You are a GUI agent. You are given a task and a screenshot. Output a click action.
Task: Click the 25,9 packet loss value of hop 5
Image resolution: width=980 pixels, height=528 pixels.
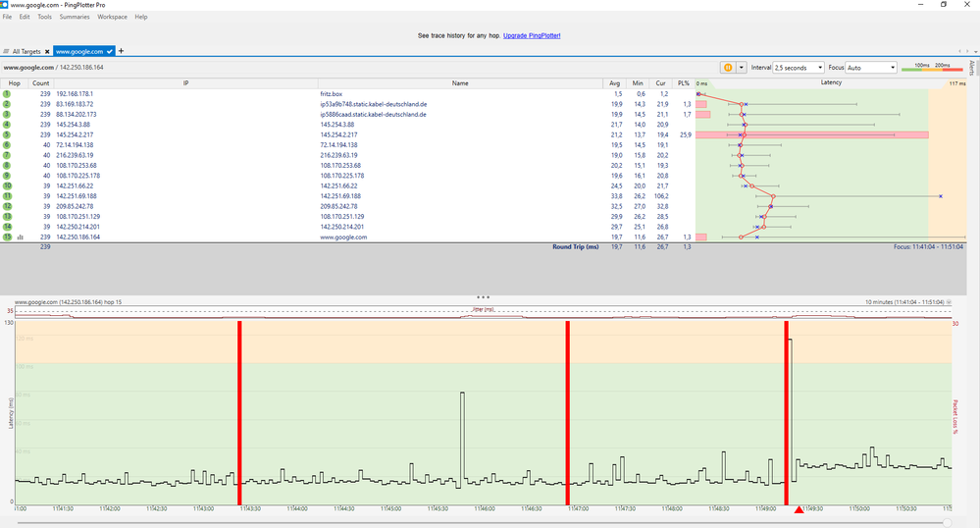pyautogui.click(x=685, y=134)
